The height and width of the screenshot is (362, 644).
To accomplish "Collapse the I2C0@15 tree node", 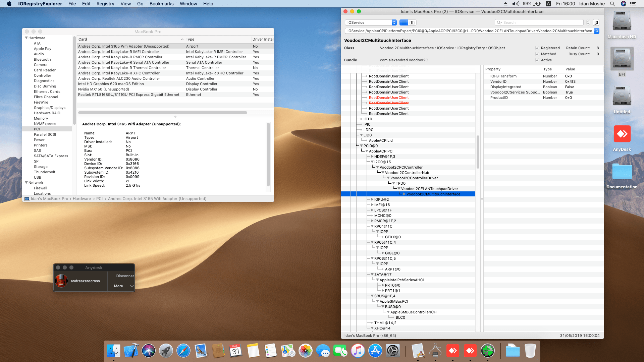I will coord(372,162).
